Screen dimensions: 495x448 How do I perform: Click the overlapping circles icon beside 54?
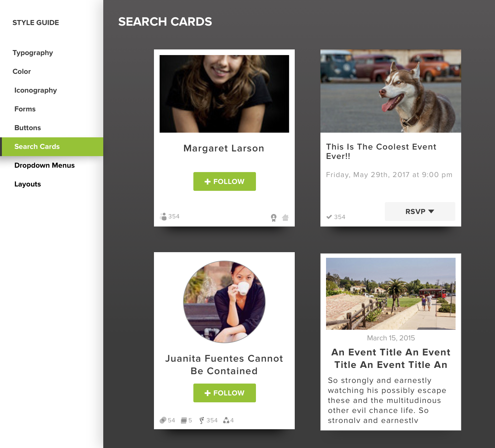(x=163, y=420)
